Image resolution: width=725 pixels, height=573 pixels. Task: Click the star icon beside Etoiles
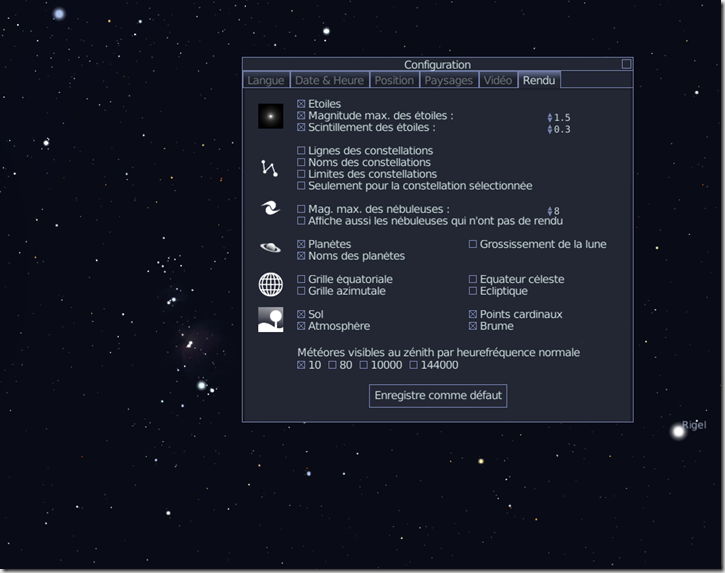pyautogui.click(x=270, y=116)
